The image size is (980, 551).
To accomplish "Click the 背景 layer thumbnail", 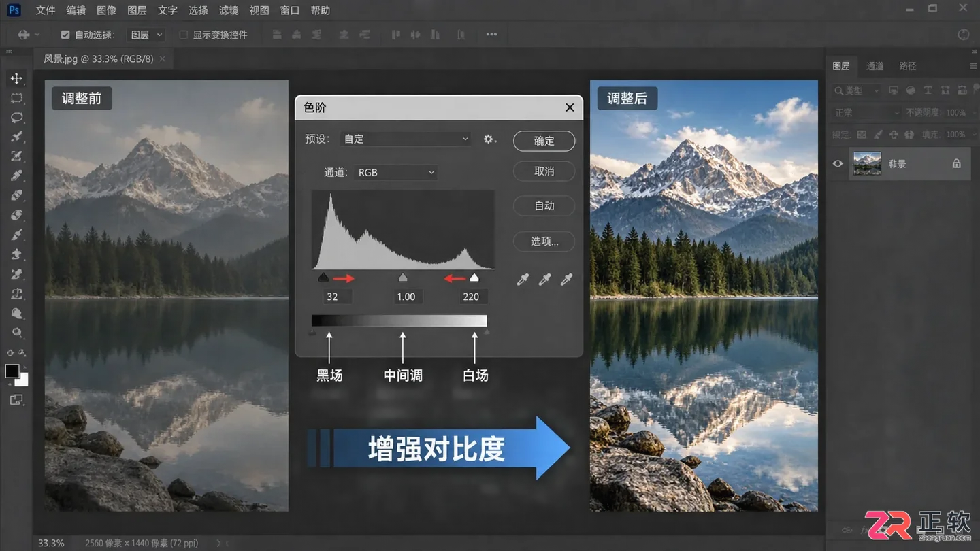I will point(867,164).
